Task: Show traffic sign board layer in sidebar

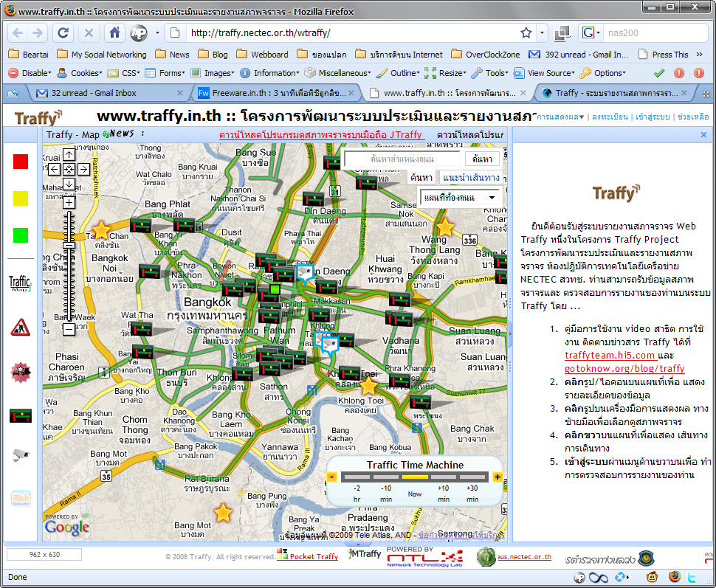Action: tap(21, 415)
